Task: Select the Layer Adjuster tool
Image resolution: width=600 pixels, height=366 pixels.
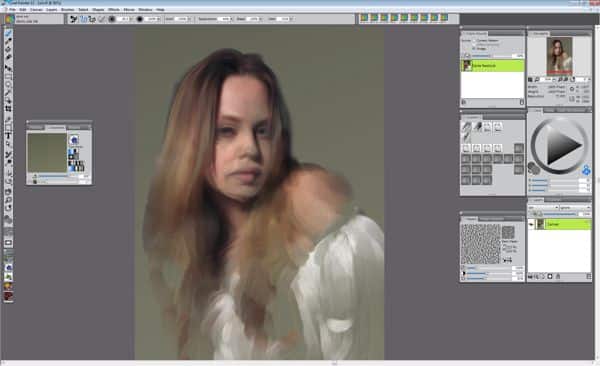Action: pyautogui.click(x=8, y=68)
